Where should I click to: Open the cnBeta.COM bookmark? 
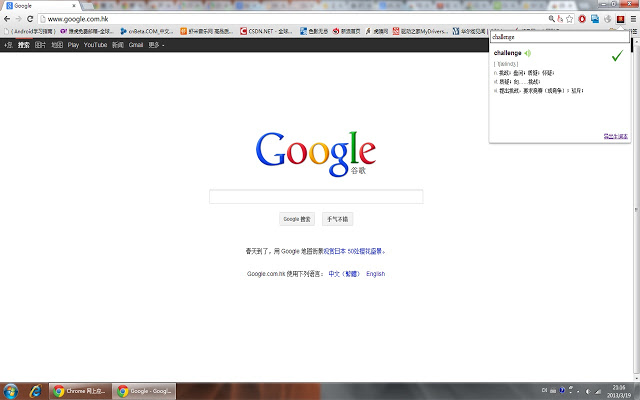coord(147,31)
